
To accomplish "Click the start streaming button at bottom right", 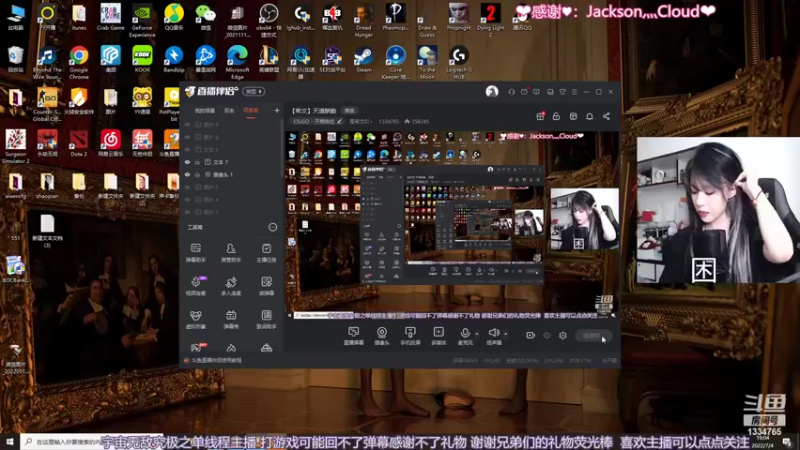I will coord(594,335).
